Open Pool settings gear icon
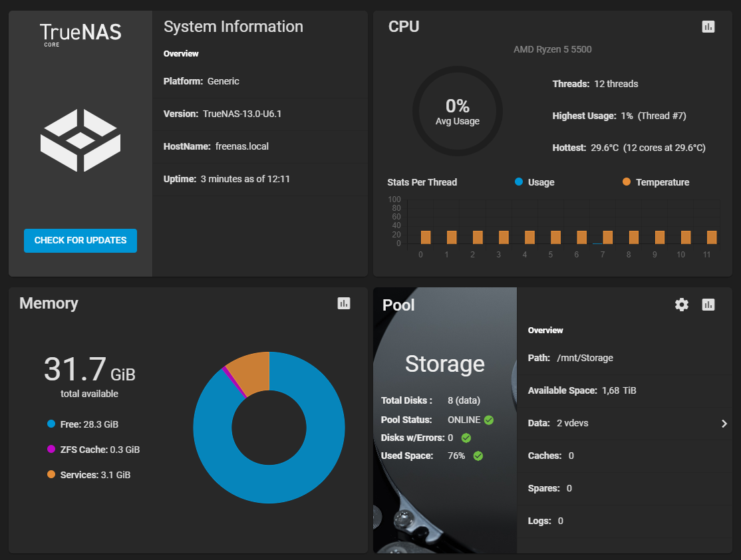 (681, 305)
